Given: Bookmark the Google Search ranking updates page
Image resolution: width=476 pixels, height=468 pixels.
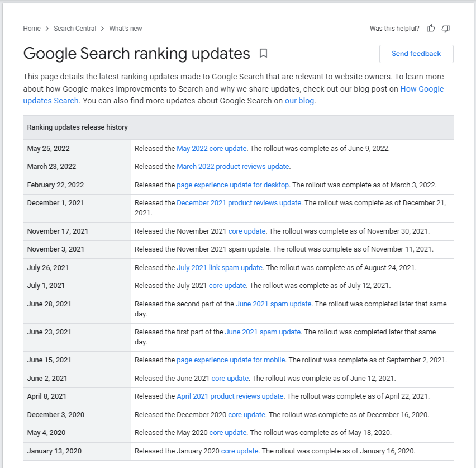Looking at the screenshot, I should pyautogui.click(x=263, y=53).
